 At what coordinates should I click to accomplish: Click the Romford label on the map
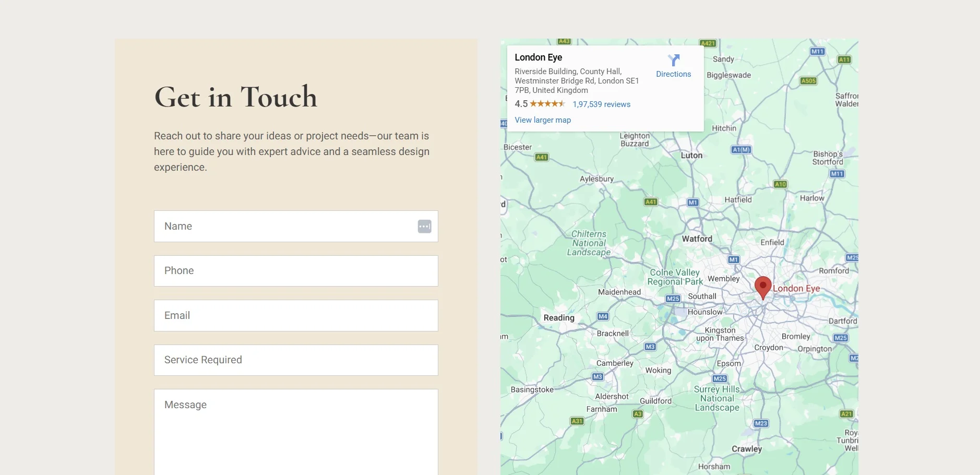(x=834, y=271)
